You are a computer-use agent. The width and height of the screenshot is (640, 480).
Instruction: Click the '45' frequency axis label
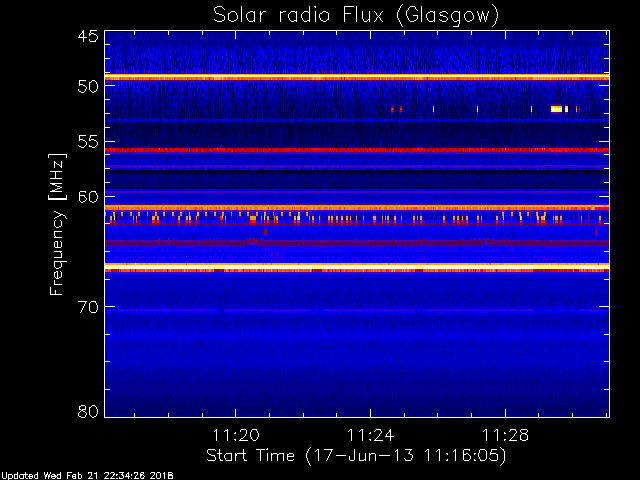[88, 37]
